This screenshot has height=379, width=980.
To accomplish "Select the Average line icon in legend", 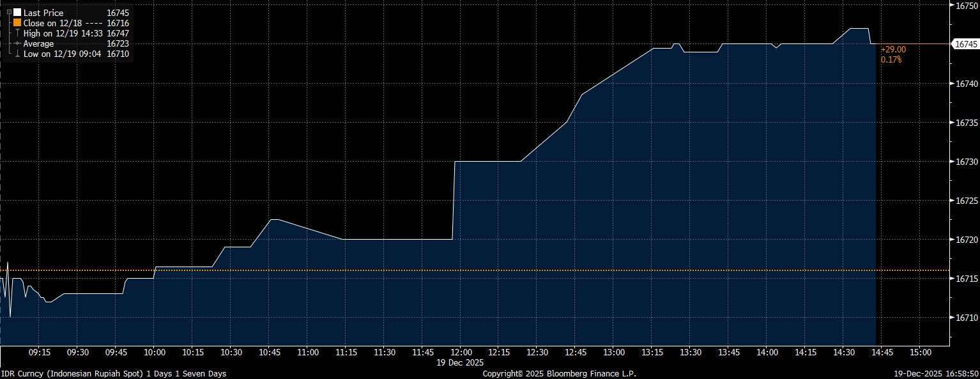I will click(x=17, y=43).
